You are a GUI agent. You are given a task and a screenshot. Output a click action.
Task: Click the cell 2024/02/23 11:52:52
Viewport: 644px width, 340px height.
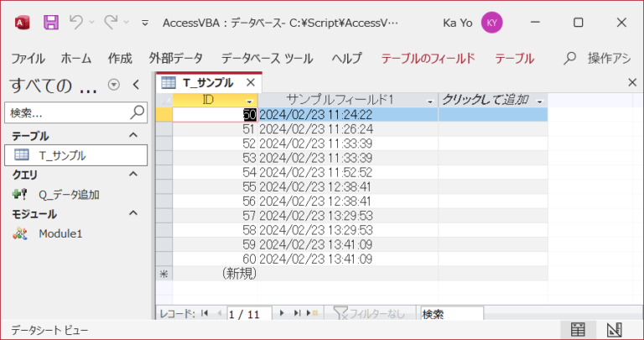(347, 172)
